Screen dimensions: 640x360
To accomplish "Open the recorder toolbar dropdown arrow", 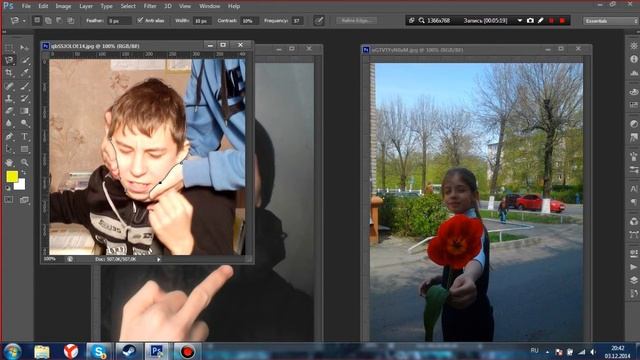I will [520, 20].
